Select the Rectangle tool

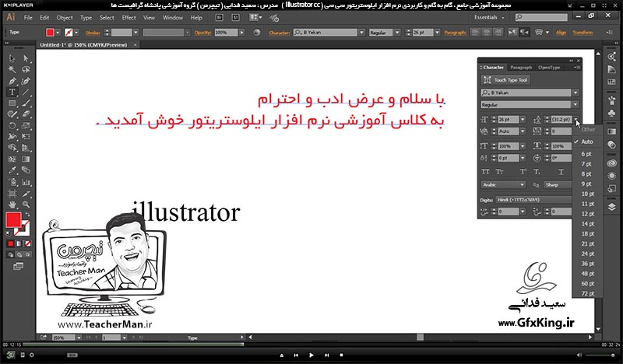click(12, 103)
